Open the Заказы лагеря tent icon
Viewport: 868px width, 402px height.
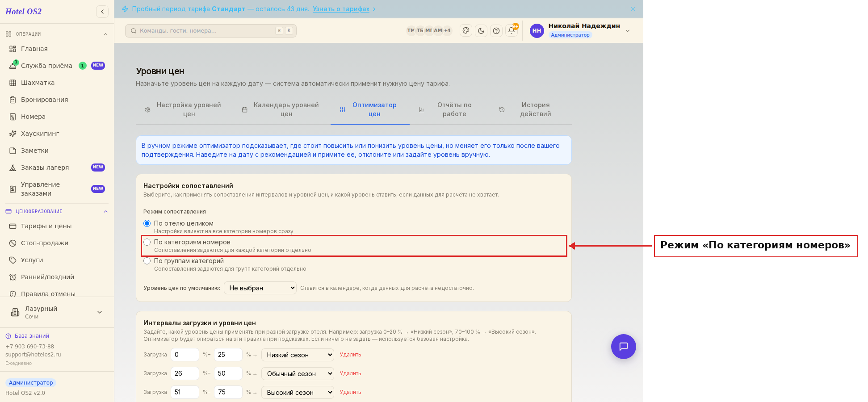coord(13,167)
